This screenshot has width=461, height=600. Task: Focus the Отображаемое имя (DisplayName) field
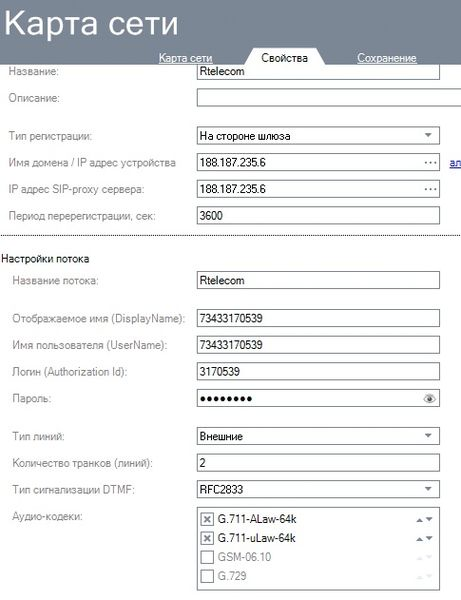(318, 318)
